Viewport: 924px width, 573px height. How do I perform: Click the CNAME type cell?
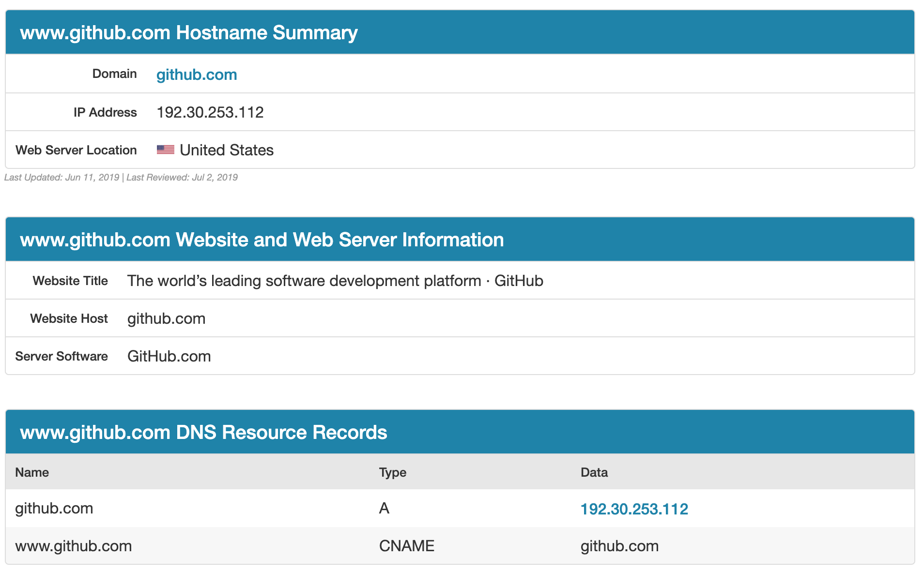[407, 546]
